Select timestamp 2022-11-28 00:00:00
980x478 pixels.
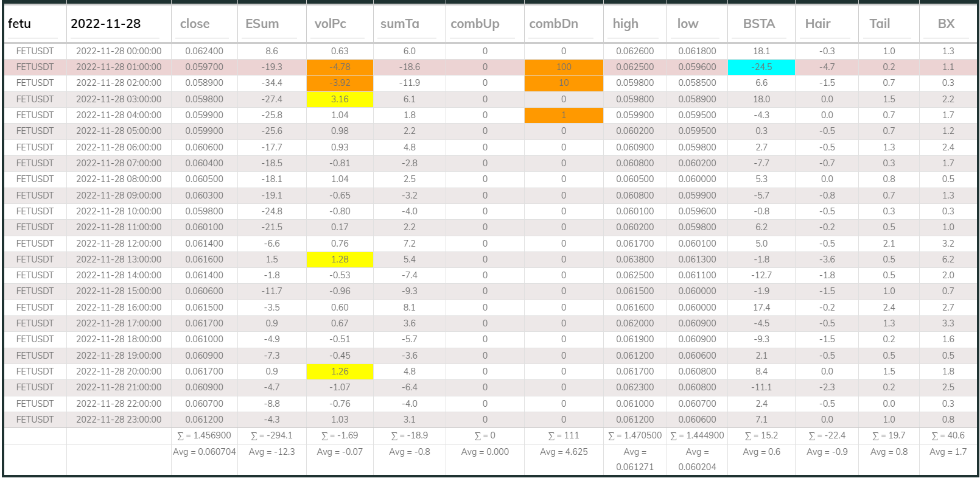click(119, 51)
